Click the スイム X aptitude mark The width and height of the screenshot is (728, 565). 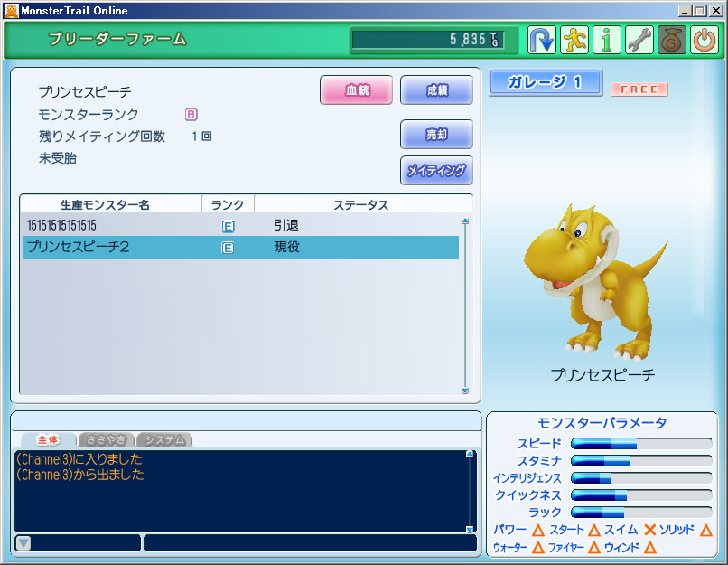[x=649, y=530]
